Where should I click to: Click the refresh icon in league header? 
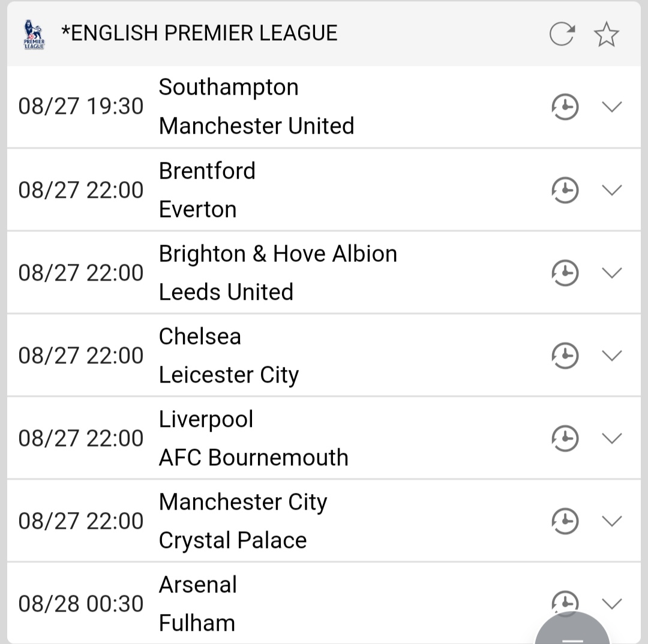(x=562, y=34)
